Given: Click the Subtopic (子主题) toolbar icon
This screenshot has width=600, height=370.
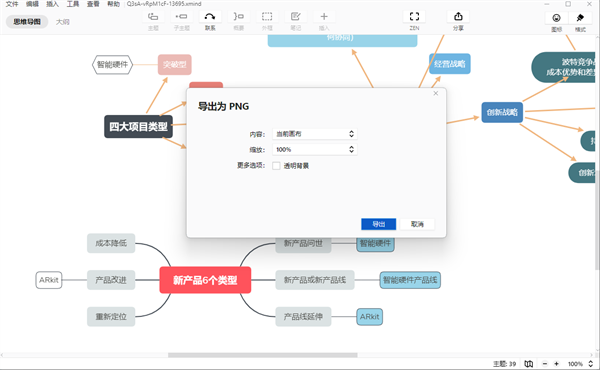Looking at the screenshot, I should 181,16.
